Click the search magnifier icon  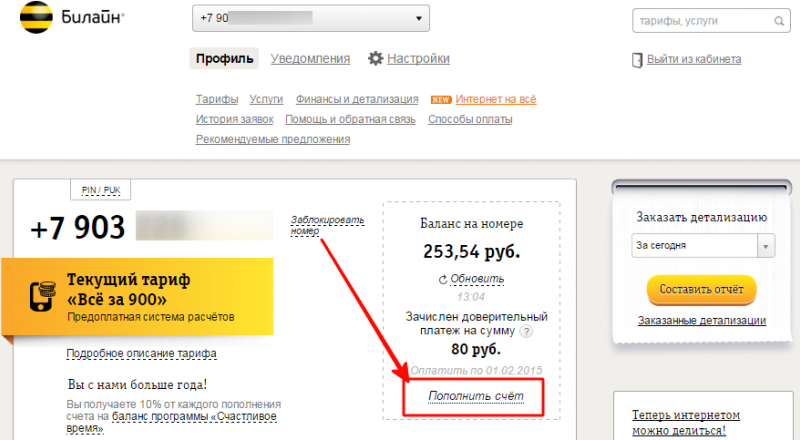[779, 21]
